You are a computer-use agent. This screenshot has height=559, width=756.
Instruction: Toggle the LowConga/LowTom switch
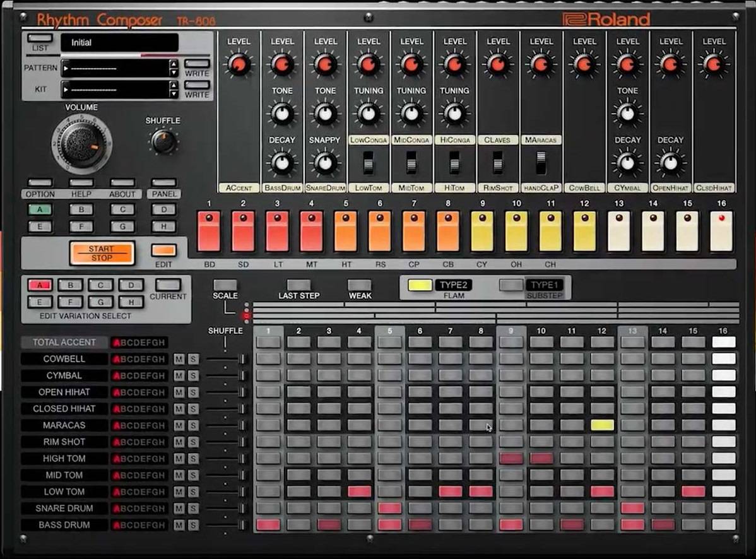tap(369, 164)
